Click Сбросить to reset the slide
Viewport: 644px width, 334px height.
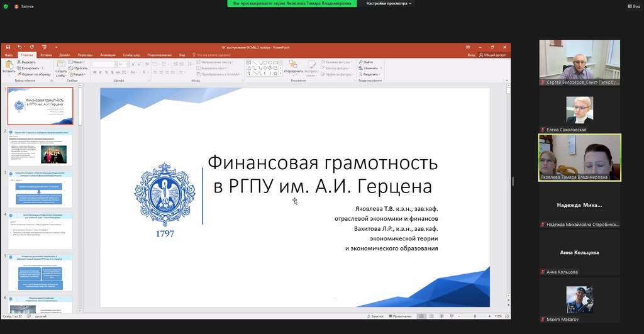pos(78,68)
